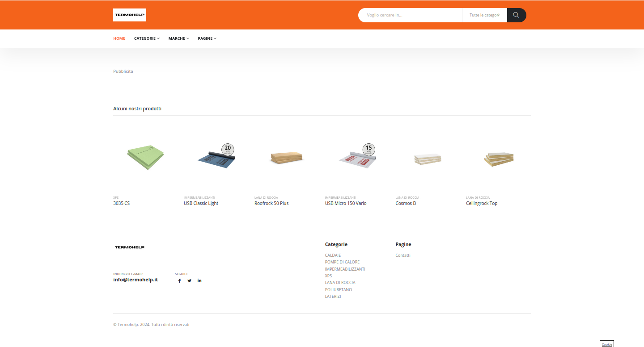Open the Twitter social icon
Image resolution: width=644 pixels, height=347 pixels.
click(x=189, y=281)
